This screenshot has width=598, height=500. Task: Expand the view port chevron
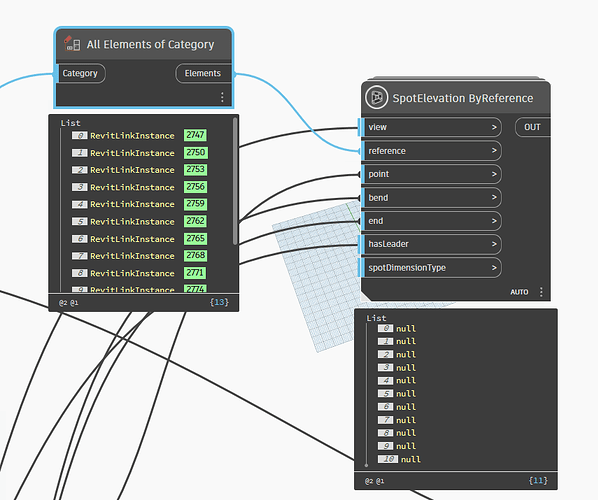click(494, 127)
